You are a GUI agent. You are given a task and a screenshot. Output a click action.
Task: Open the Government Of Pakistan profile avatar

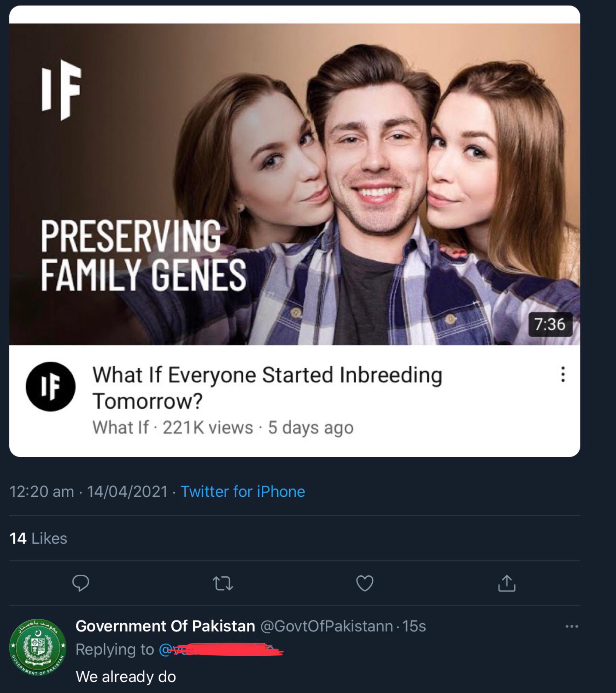[38, 647]
